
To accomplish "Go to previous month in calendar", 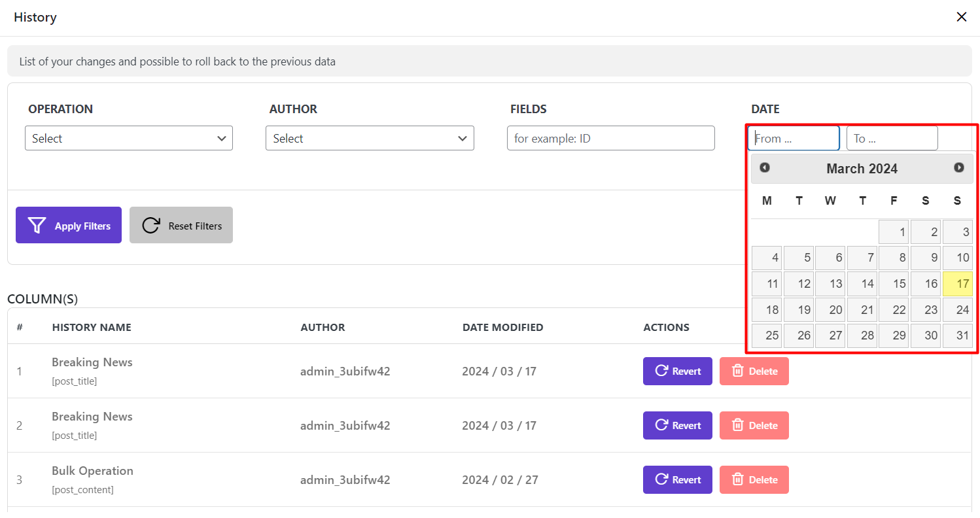I will pos(764,168).
